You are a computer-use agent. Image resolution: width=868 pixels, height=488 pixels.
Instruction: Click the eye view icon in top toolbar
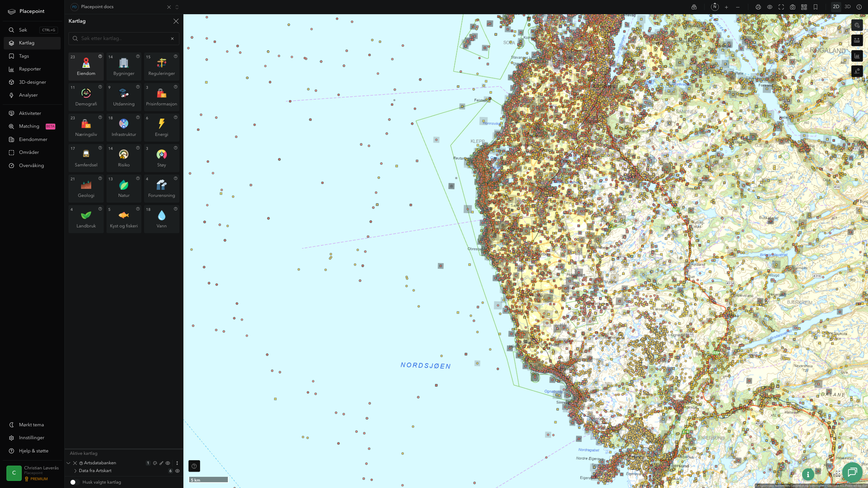pyautogui.click(x=770, y=7)
